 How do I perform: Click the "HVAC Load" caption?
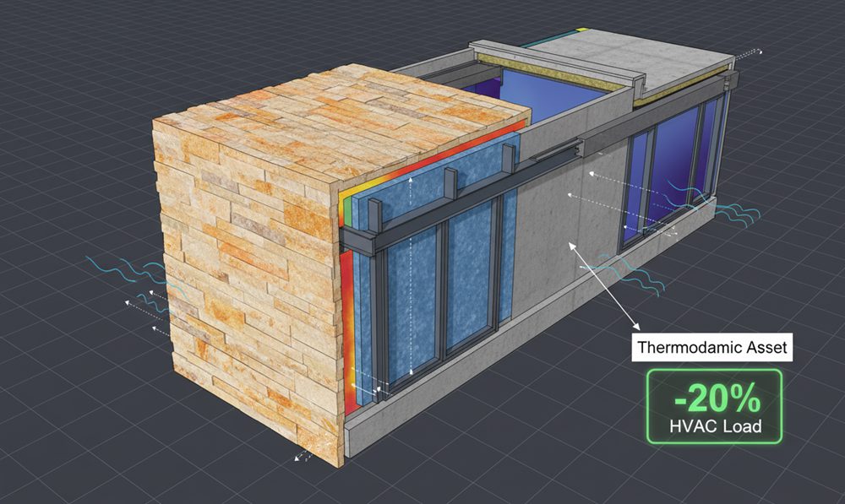click(x=716, y=426)
